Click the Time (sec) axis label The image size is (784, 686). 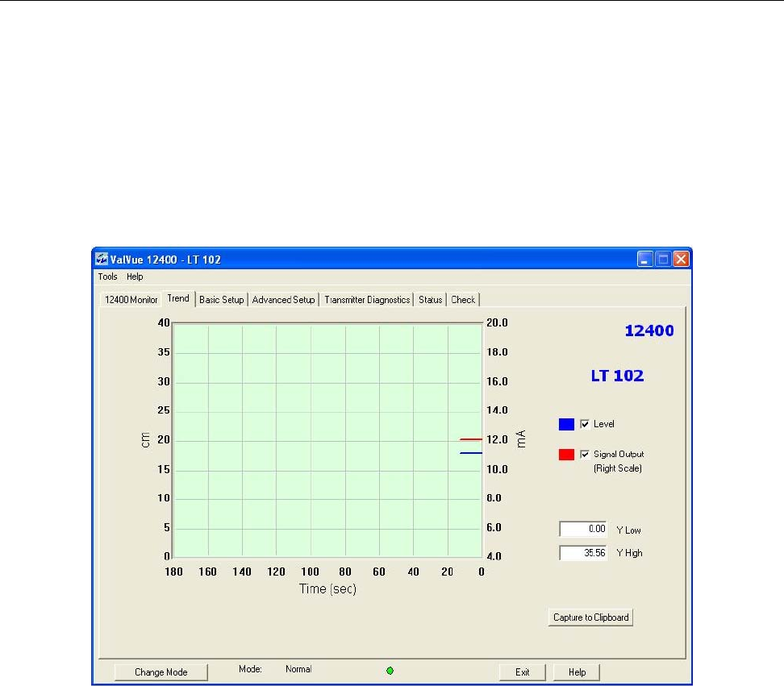pos(328,589)
